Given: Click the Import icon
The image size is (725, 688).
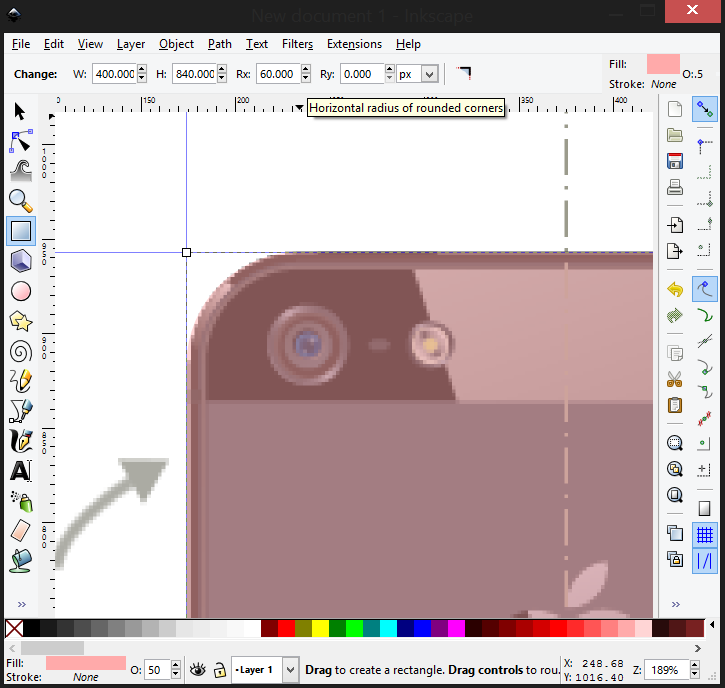Looking at the screenshot, I should click(675, 225).
